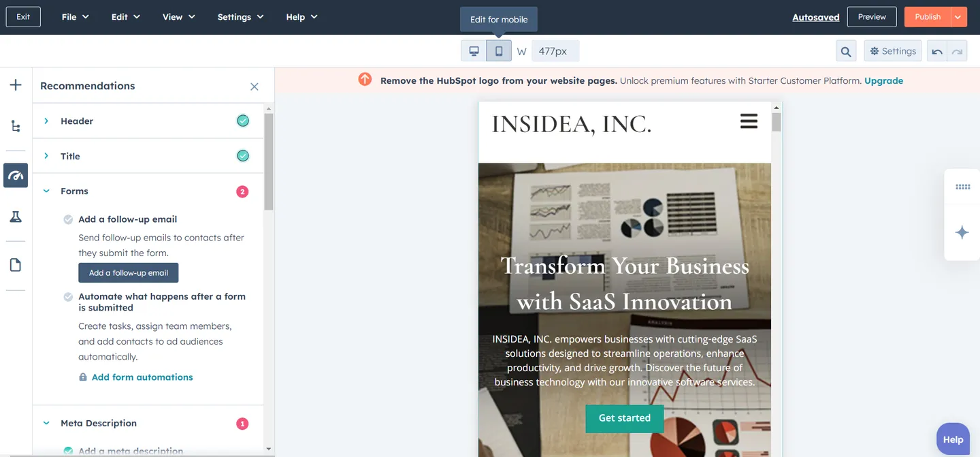
Task: Click the lock icon beside Add form automations
Action: [83, 377]
